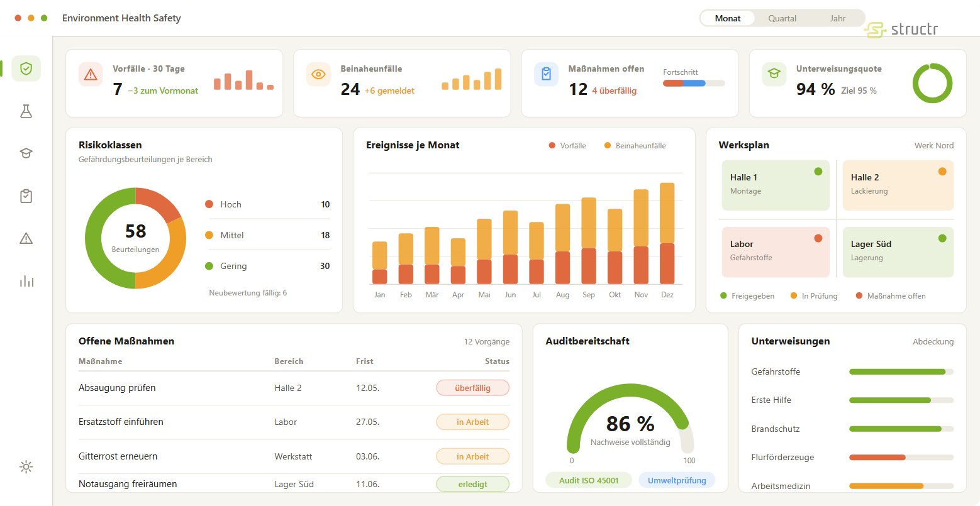Click the Audit ISO 45001 chip
Screen dimensions: 980x506
(x=589, y=480)
